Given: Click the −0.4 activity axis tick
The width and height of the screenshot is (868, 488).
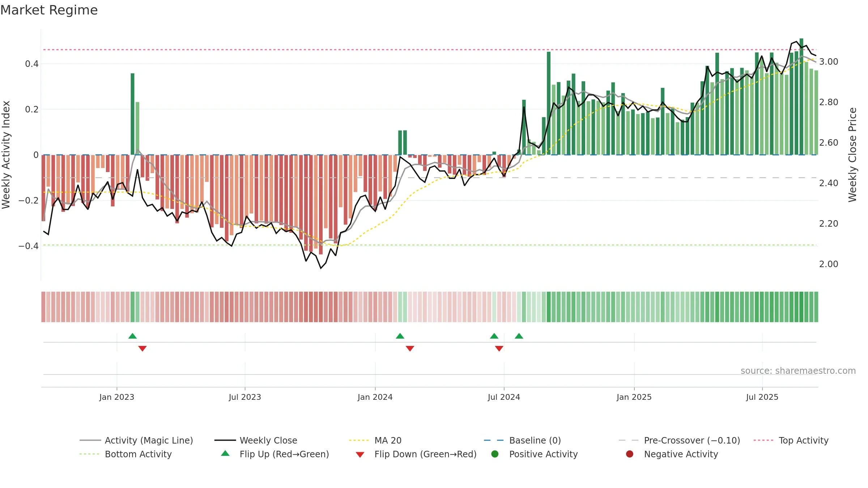Looking at the screenshot, I should [x=29, y=246].
